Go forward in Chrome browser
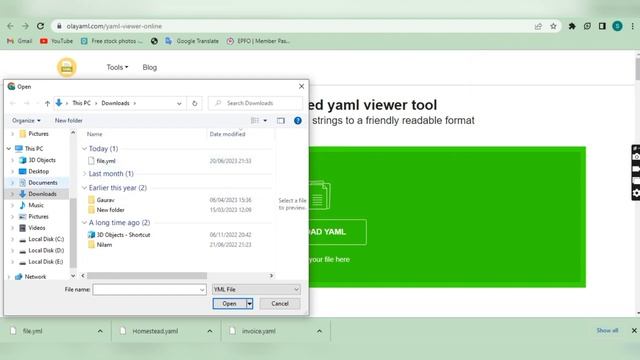This screenshot has height=360, width=640. coord(25,26)
